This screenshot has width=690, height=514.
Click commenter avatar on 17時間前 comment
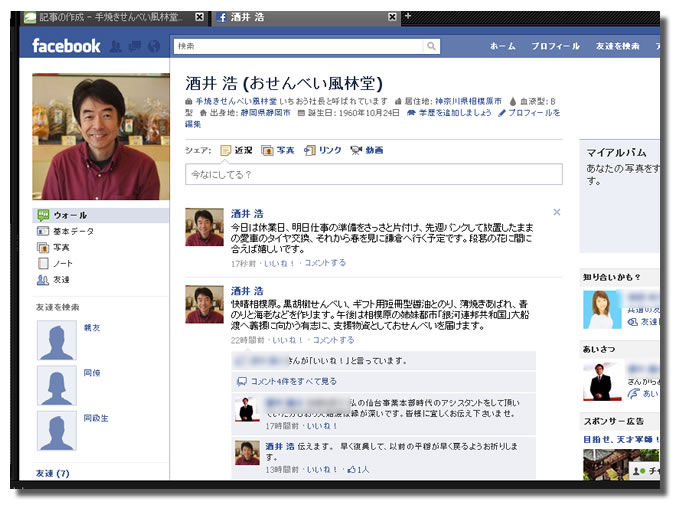coord(246,409)
